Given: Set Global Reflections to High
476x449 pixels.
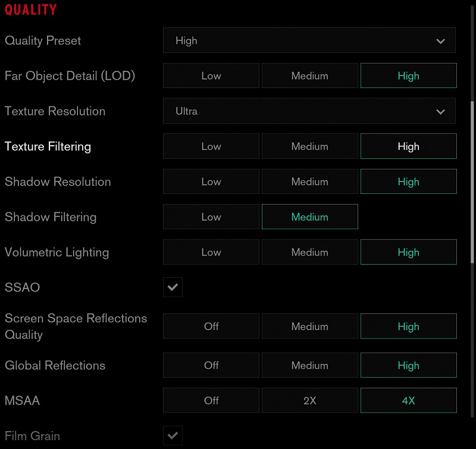Looking at the screenshot, I should pyautogui.click(x=408, y=365).
